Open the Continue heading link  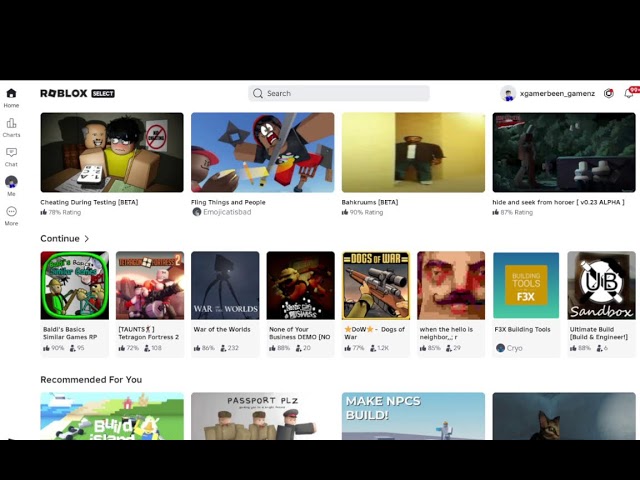click(x=60, y=238)
